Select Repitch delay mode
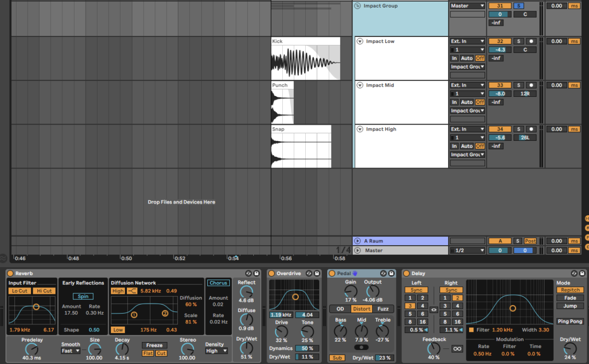 pyautogui.click(x=570, y=290)
